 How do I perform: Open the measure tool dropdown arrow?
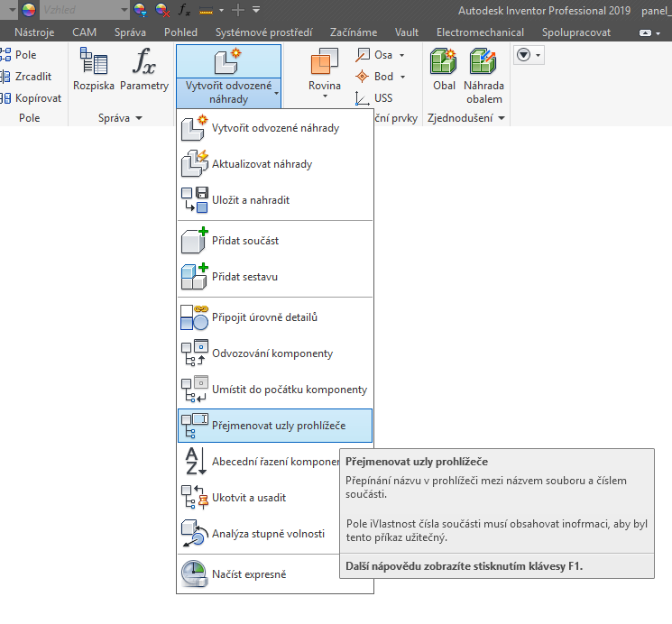pyautogui.click(x=221, y=10)
